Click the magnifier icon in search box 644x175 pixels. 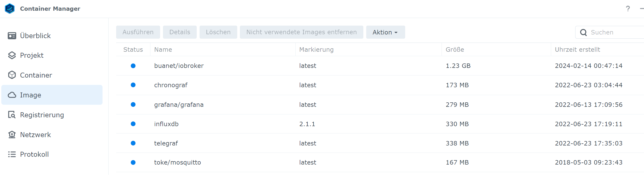[x=583, y=32]
